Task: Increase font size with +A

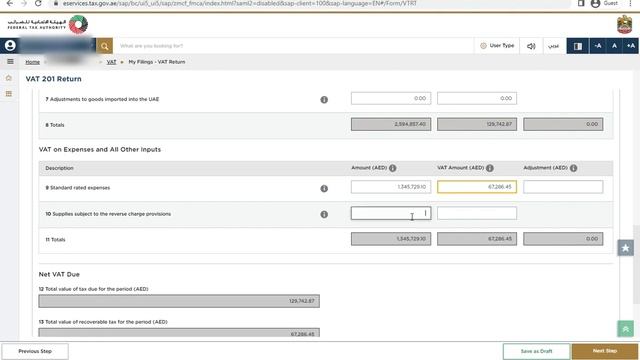Action: point(631,46)
